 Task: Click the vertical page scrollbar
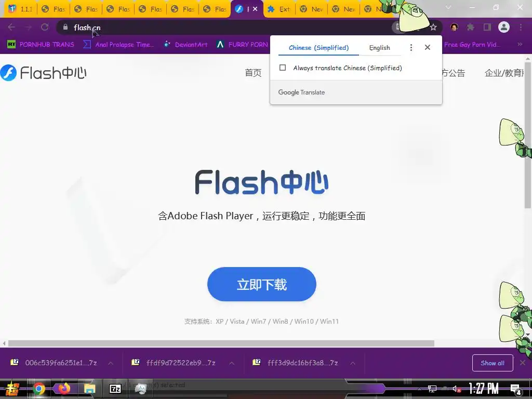[x=528, y=136]
